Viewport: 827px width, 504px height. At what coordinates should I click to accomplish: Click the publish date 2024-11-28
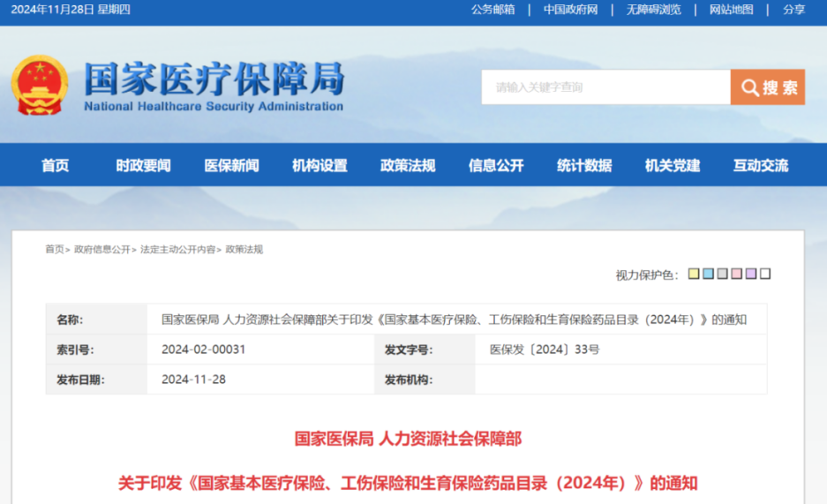pos(193,380)
